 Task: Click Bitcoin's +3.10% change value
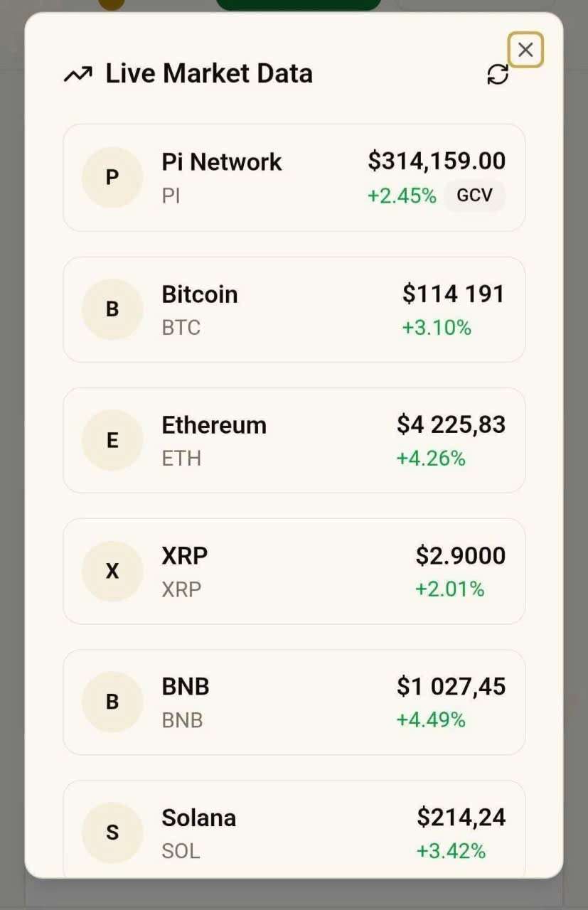[437, 328]
